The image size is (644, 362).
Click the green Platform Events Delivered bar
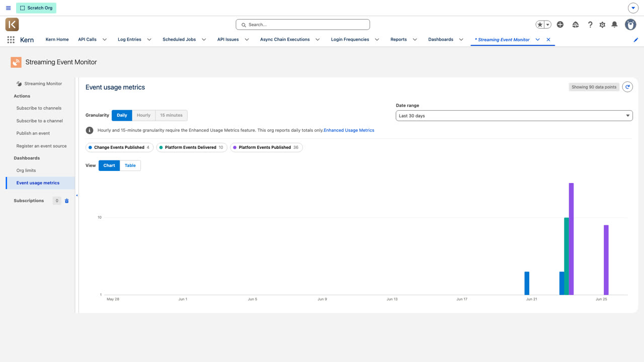pyautogui.click(x=567, y=256)
